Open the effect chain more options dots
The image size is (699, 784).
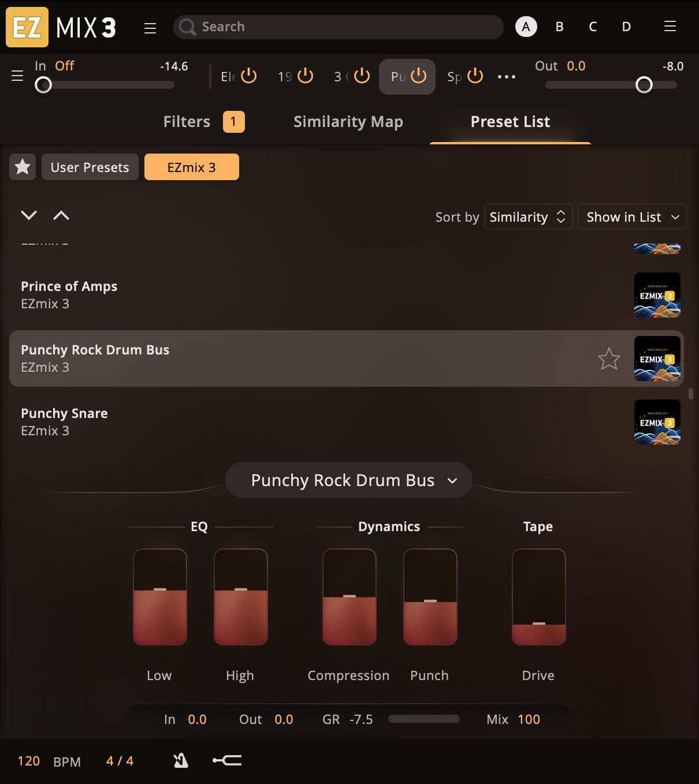pos(507,77)
